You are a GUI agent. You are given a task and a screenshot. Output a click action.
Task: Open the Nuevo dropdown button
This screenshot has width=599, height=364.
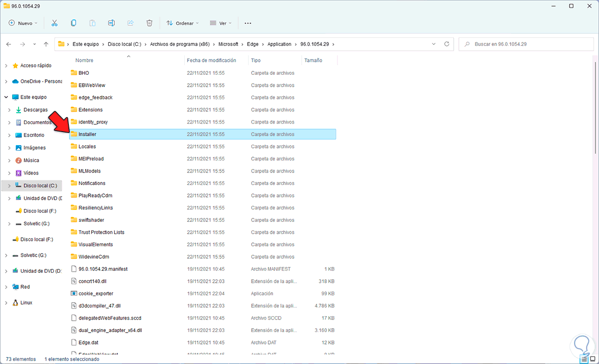pyautogui.click(x=23, y=23)
